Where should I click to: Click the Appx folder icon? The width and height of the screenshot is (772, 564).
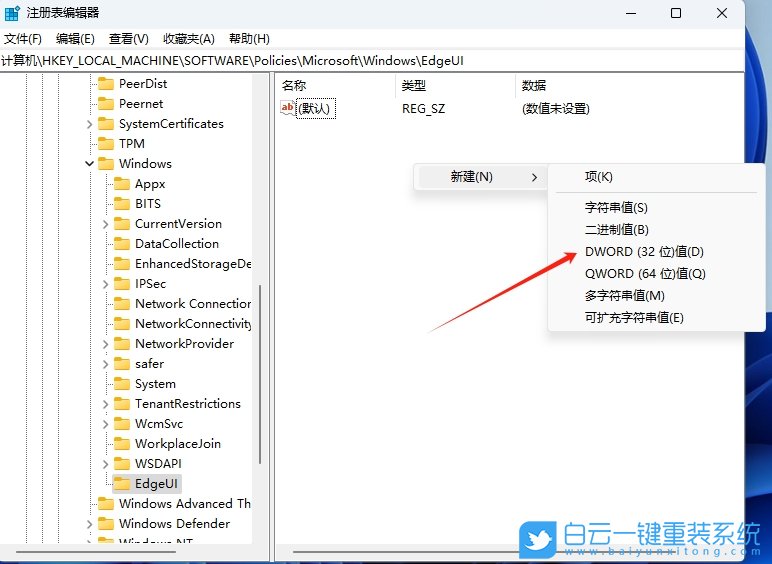click(x=122, y=184)
